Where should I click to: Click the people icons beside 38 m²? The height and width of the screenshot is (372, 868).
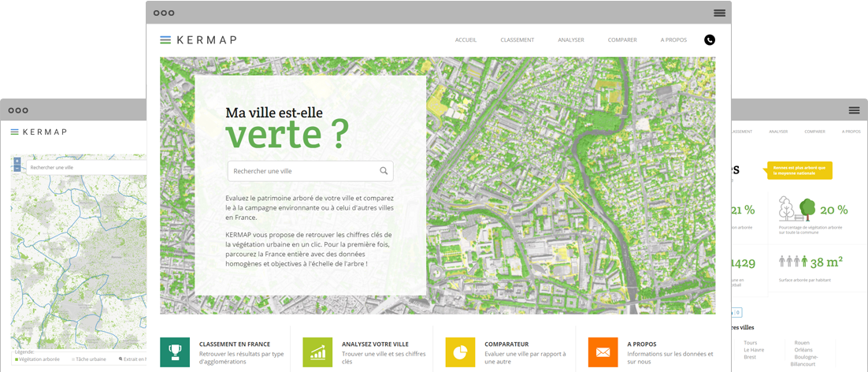792,261
